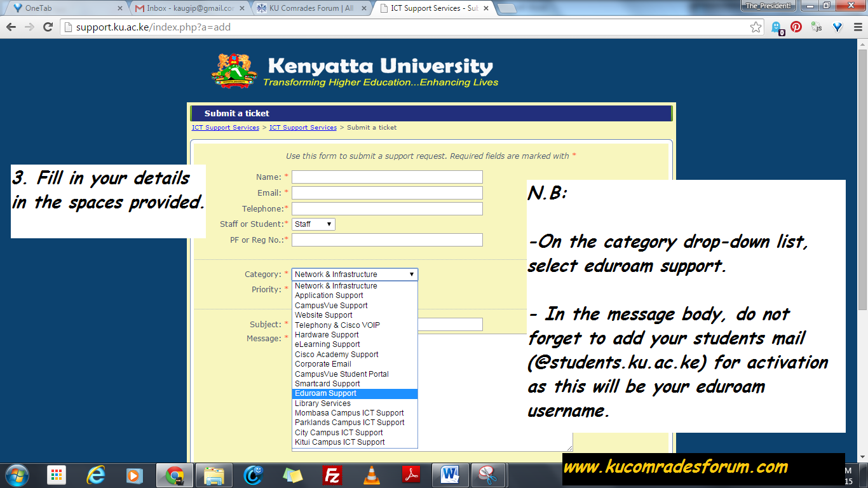Launch the colorful apps grid taskbar icon
This screenshot has height=488, width=868.
point(57,475)
